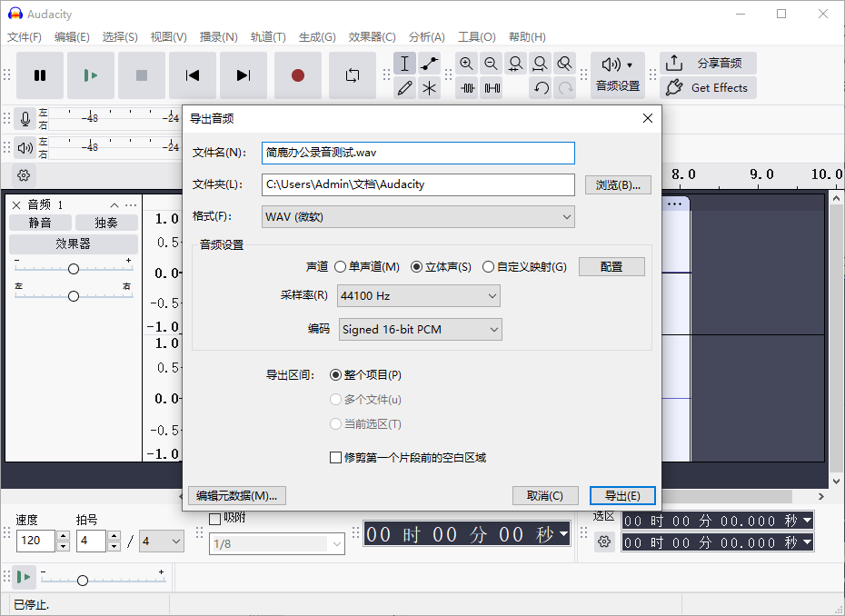Open the 格式(F) WAV dropdown

tap(417, 216)
